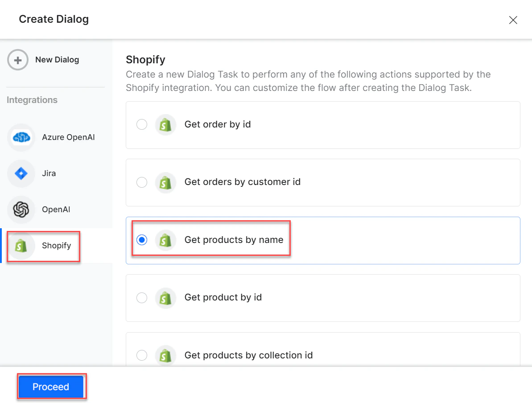Deselect the Get products by name radio button
This screenshot has width=532, height=403.
141,240
